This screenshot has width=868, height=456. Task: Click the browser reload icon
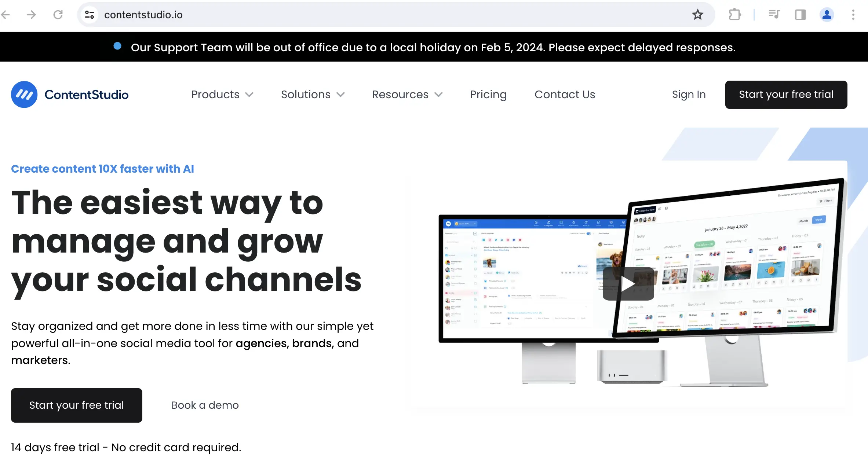[58, 15]
